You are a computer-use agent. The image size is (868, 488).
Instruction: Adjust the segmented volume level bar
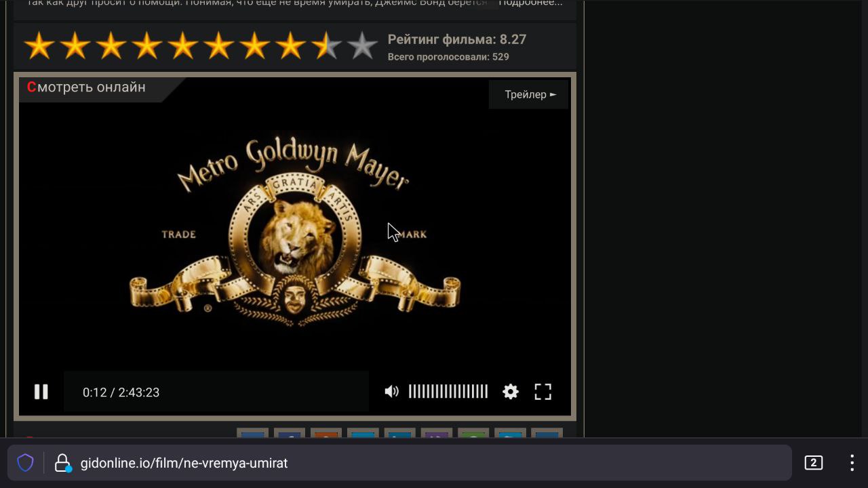pos(448,391)
